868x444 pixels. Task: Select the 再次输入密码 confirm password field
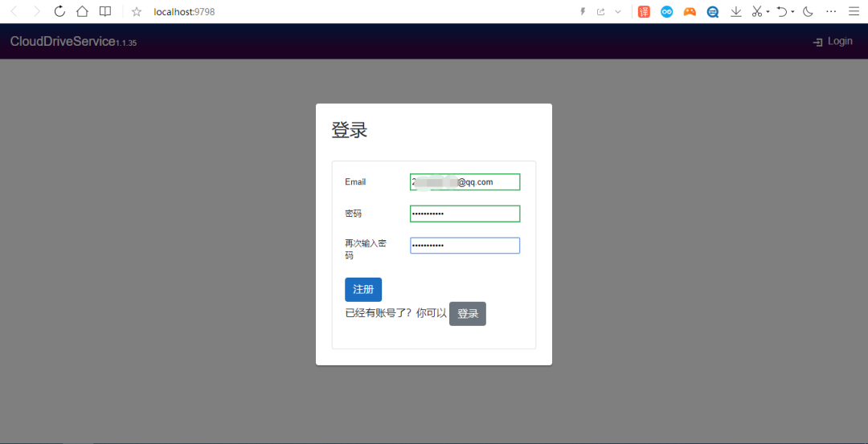click(465, 246)
